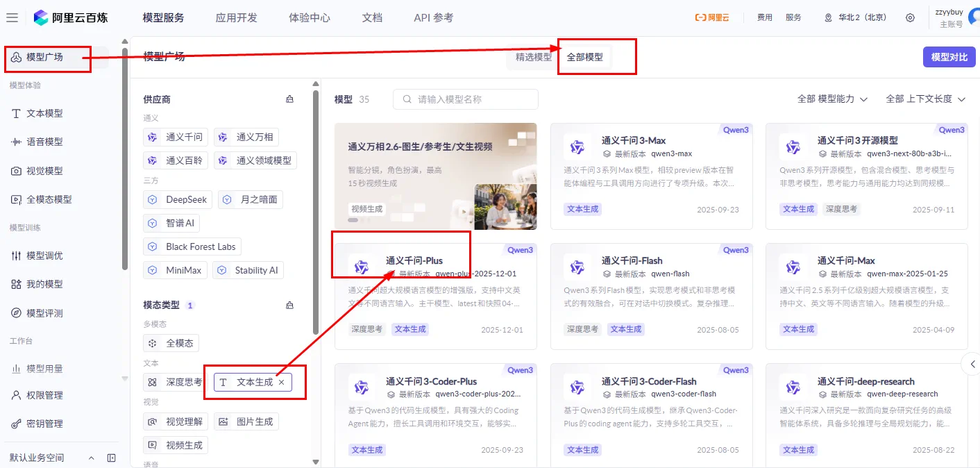Toggle the 月之暗面 supplier filter
Viewport: 980px width, 468px height.
(251, 199)
